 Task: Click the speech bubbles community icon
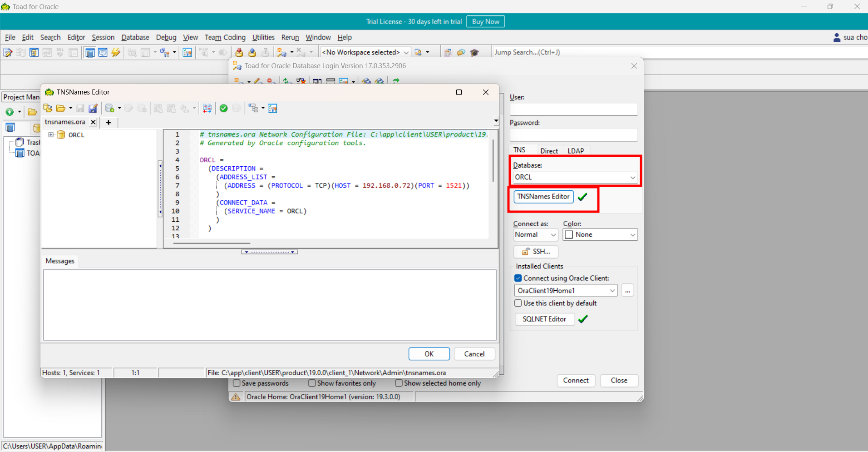click(461, 53)
